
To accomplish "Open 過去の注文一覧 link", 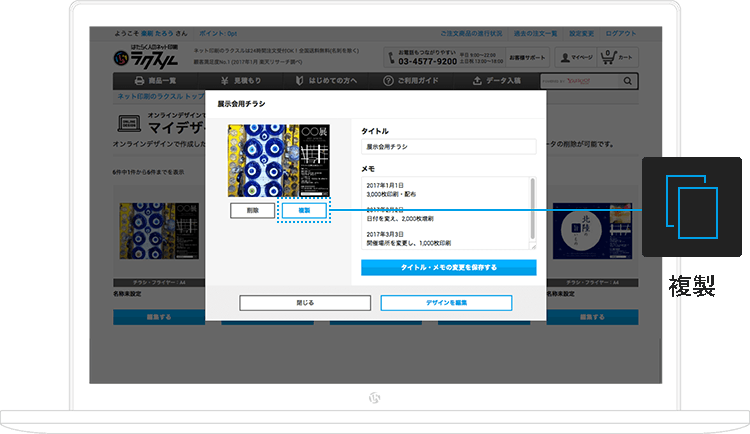I will pos(535,33).
